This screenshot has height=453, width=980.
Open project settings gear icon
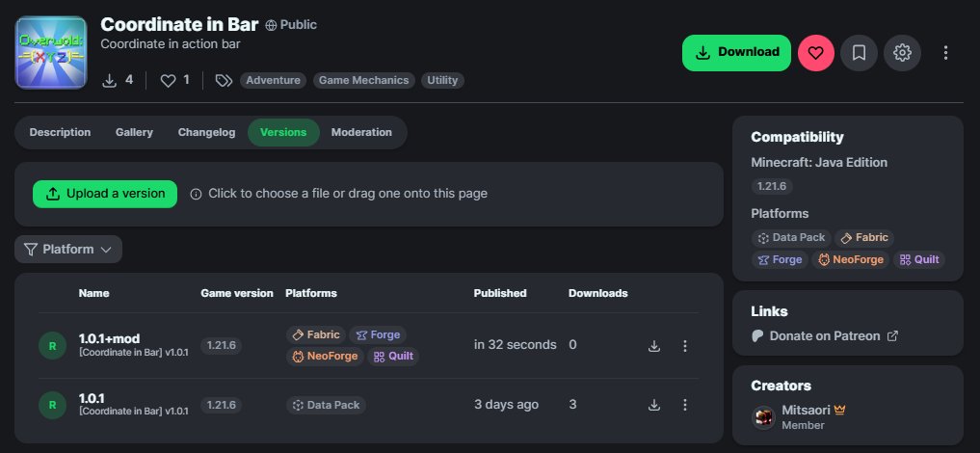(x=902, y=52)
